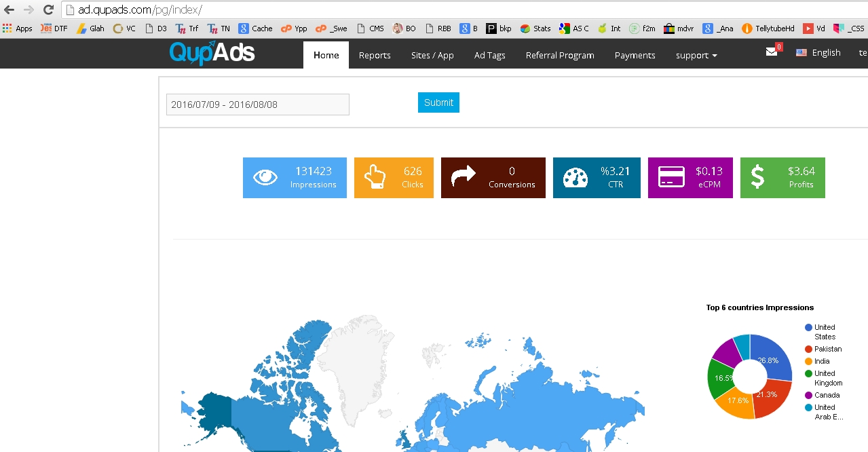The height and width of the screenshot is (452, 868).
Task: Click the address bar URL
Action: tap(140, 10)
